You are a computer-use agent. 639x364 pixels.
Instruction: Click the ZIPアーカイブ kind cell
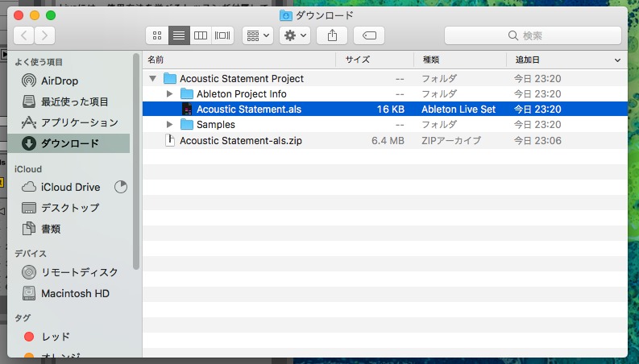point(451,140)
